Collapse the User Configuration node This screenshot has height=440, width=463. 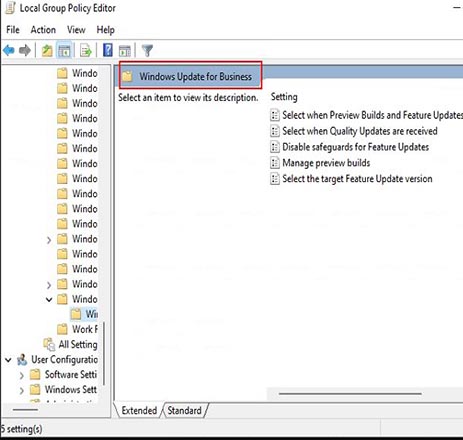pos(8,360)
